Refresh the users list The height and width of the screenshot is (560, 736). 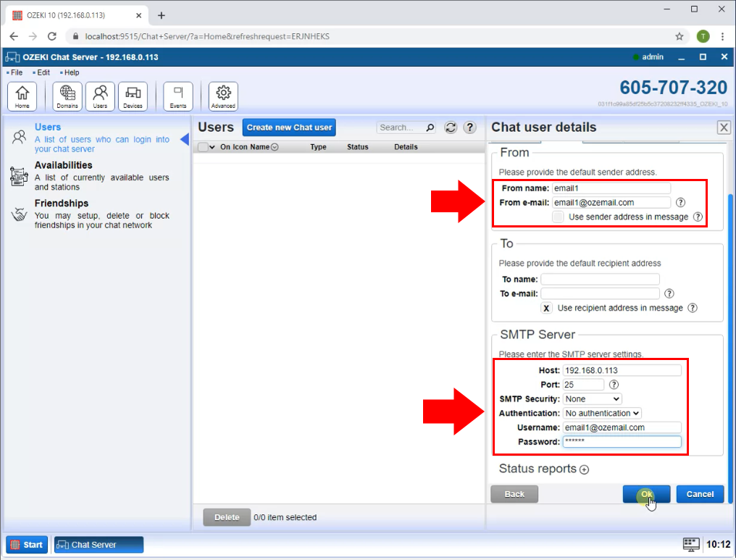451,127
